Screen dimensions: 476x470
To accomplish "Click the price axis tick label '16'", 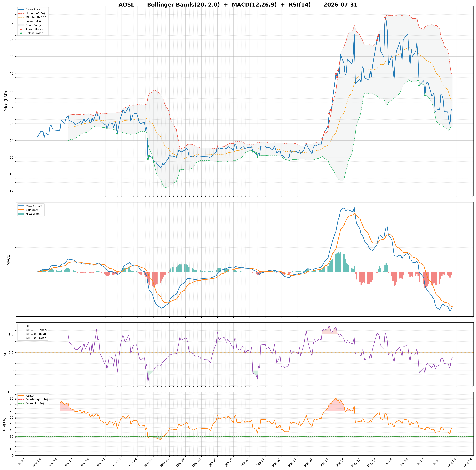I will (12, 174).
